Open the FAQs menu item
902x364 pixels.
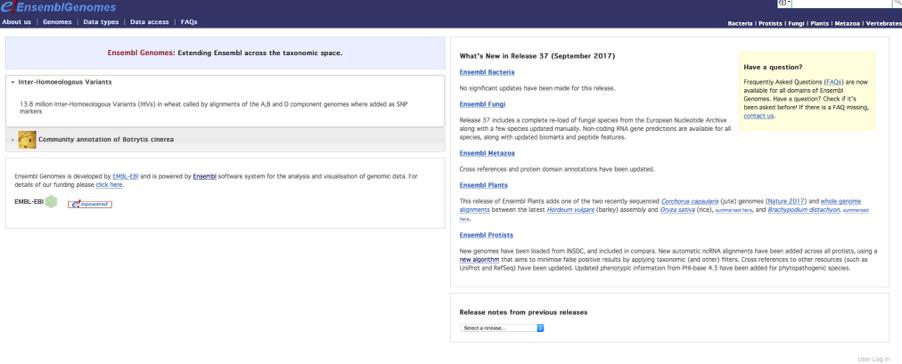pos(189,22)
